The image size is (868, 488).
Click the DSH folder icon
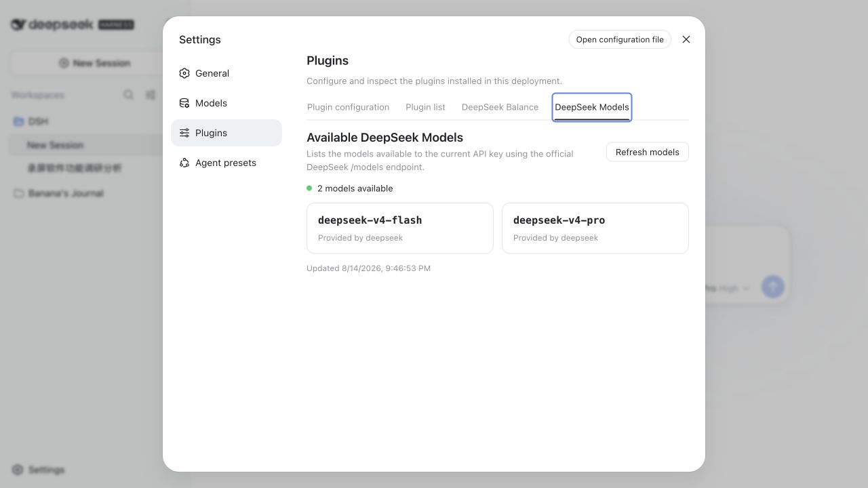(x=19, y=121)
